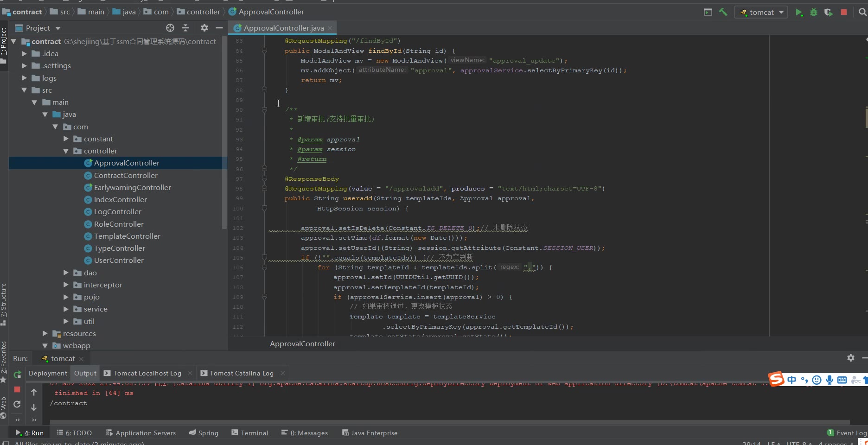Toggle code fold at findById method
868x445 pixels.
coord(264,51)
